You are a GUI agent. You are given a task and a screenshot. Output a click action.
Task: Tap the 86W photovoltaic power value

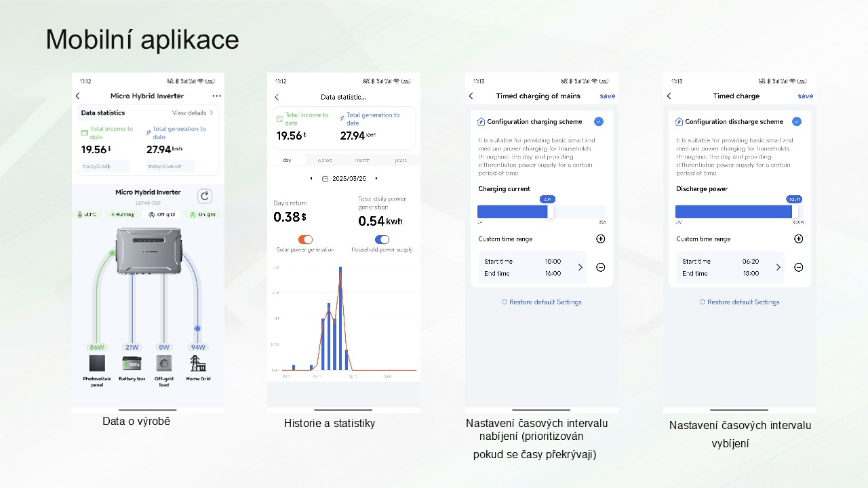point(97,347)
